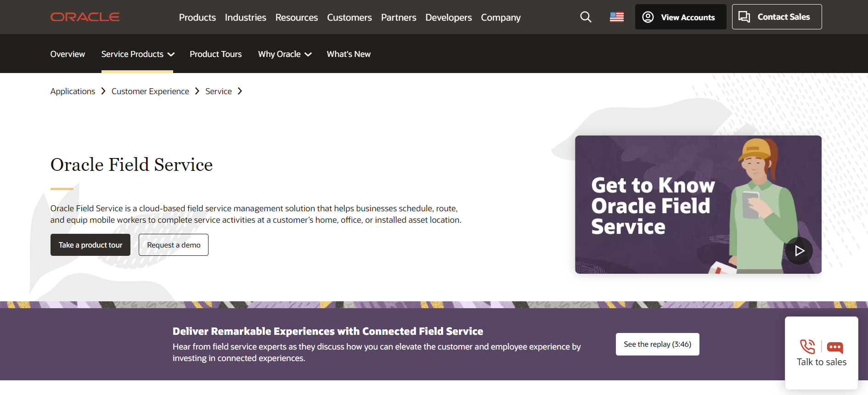Click the Oracle logo
Screen dimensions: 868x395
pyautogui.click(x=85, y=17)
